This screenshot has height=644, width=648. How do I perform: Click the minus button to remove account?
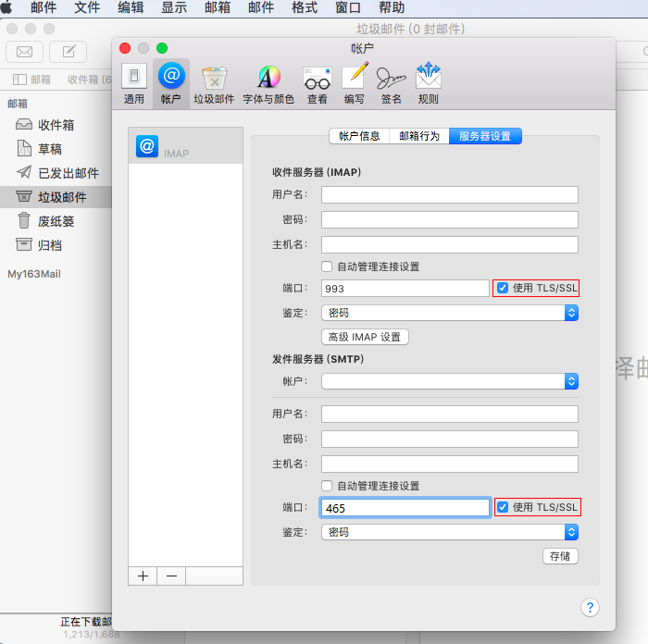click(171, 576)
